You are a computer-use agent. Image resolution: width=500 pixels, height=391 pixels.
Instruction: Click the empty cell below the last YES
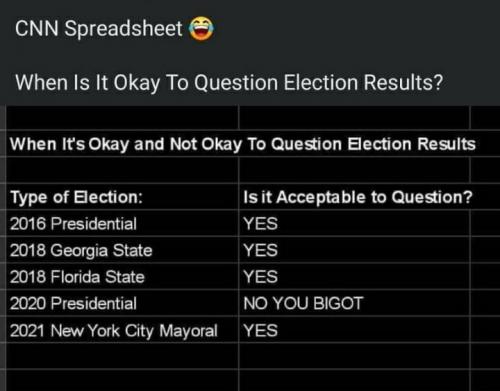pyautogui.click(x=354, y=356)
